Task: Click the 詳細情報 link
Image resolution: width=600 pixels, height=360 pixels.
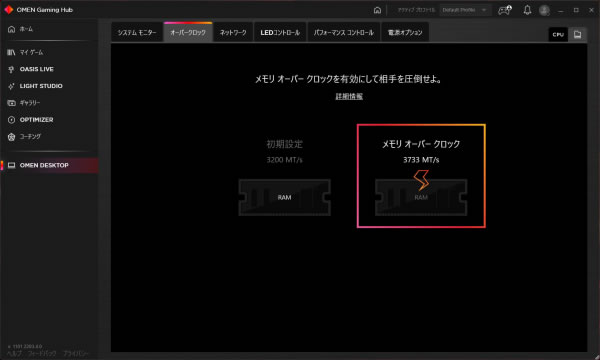Action: (x=349, y=96)
